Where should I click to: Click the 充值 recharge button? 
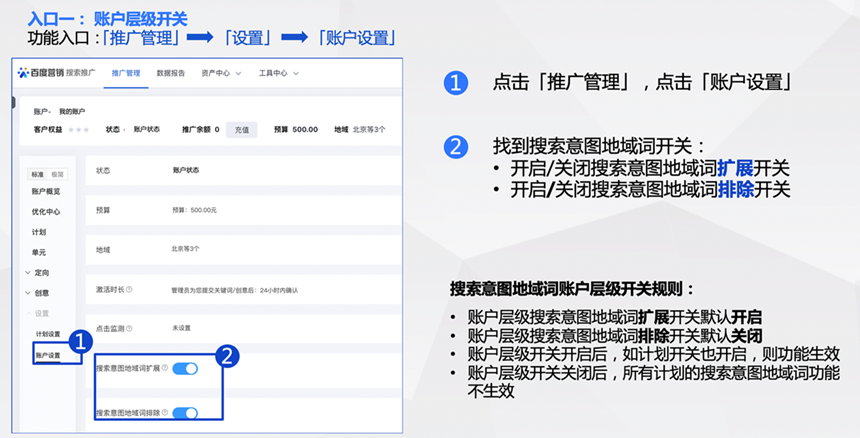[241, 129]
